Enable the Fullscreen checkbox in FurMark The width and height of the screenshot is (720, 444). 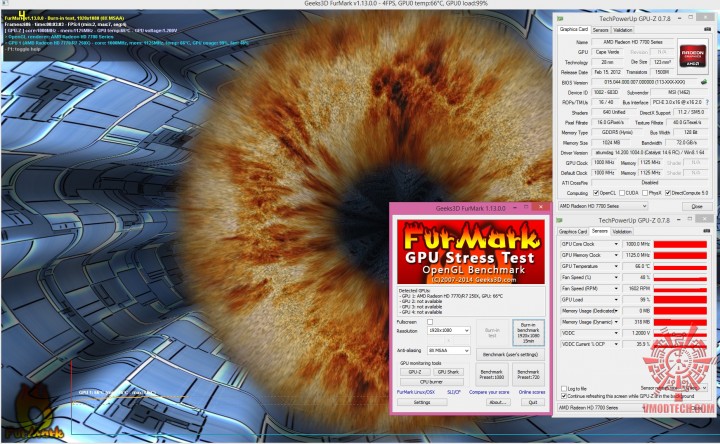click(x=430, y=322)
